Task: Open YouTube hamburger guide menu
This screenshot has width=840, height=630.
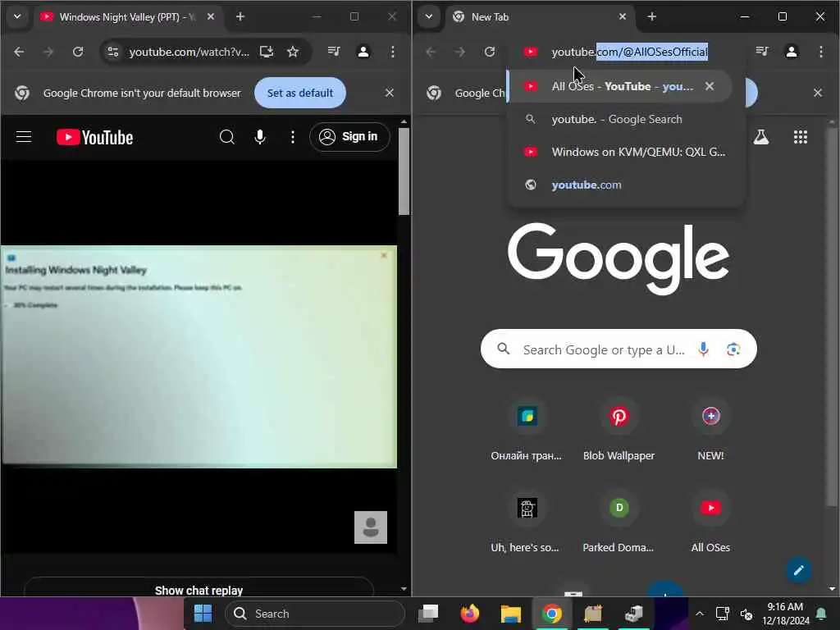Action: click(x=24, y=137)
